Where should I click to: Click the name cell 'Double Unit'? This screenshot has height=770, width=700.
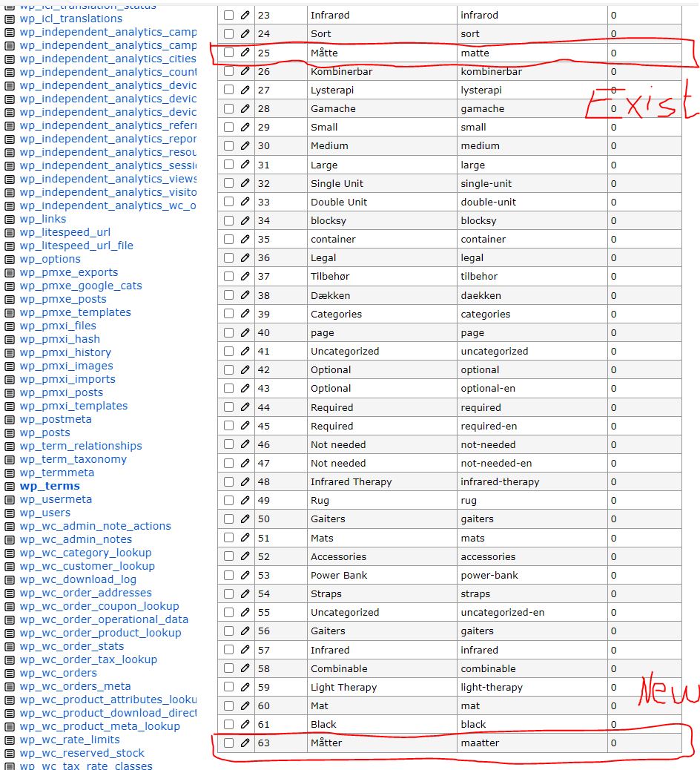(x=383, y=202)
